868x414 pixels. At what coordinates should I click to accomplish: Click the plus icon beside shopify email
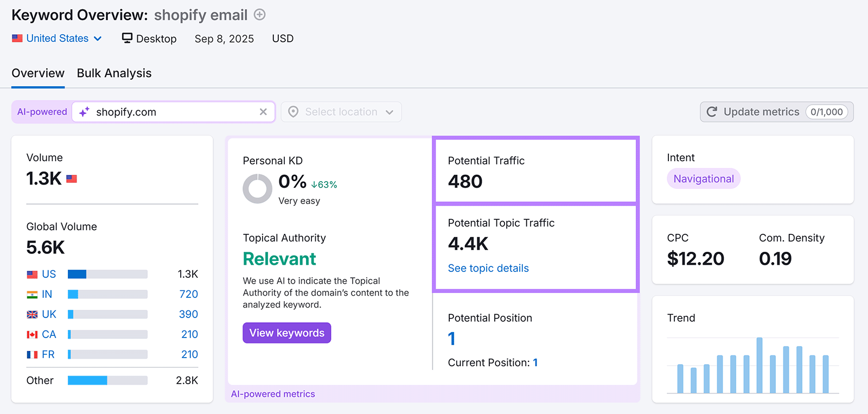tap(260, 15)
